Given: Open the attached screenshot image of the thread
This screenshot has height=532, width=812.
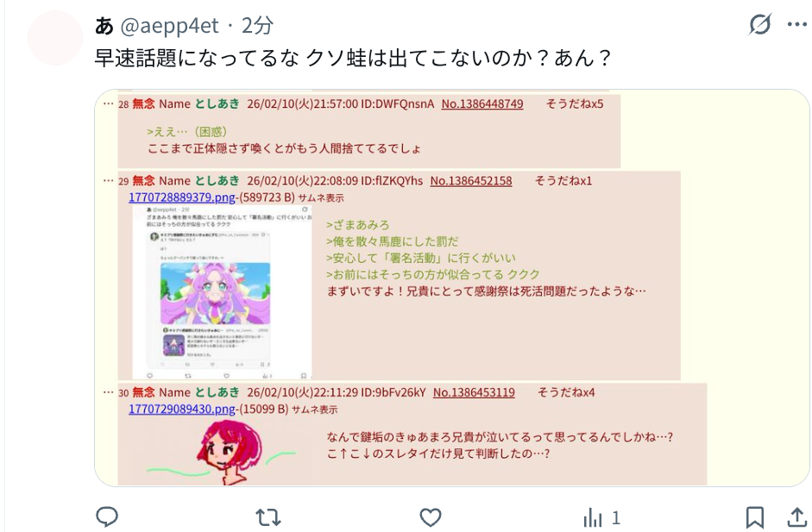Looking at the screenshot, I should pyautogui.click(x=452, y=288).
